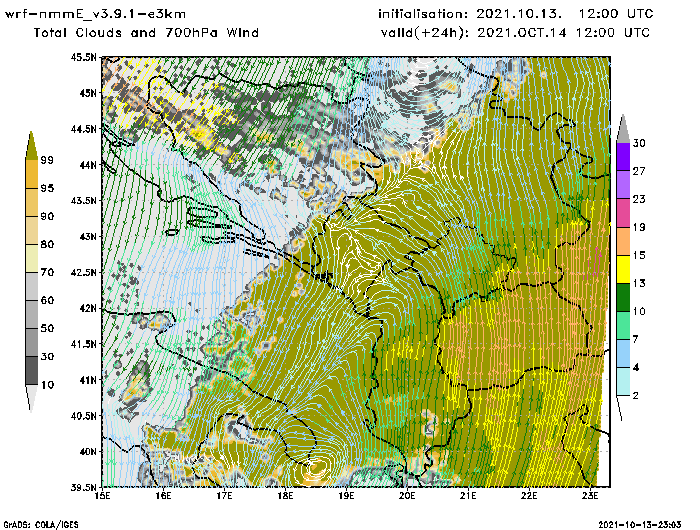Click the wind legend light green swatch between 7 and 10
This screenshot has height=530, width=700.
pos(623,326)
